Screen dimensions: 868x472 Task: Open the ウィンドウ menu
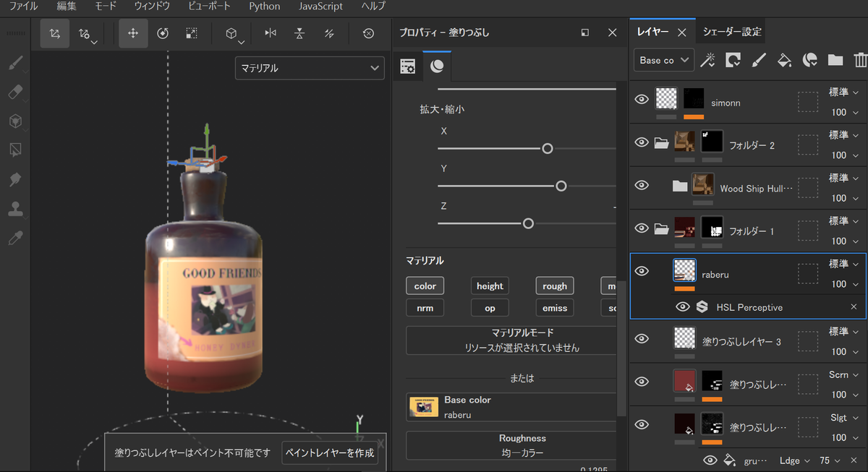pyautogui.click(x=152, y=7)
